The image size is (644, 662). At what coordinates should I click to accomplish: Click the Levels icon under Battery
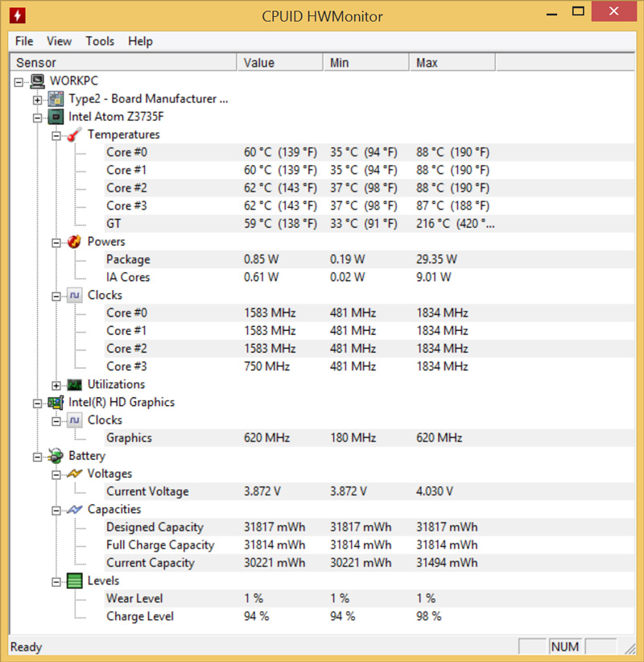(x=72, y=581)
